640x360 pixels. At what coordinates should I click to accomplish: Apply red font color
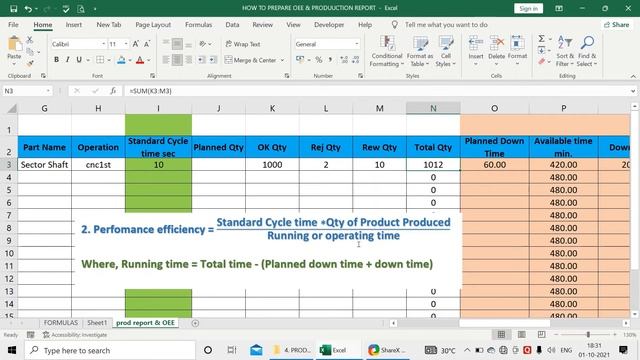pyautogui.click(x=140, y=60)
